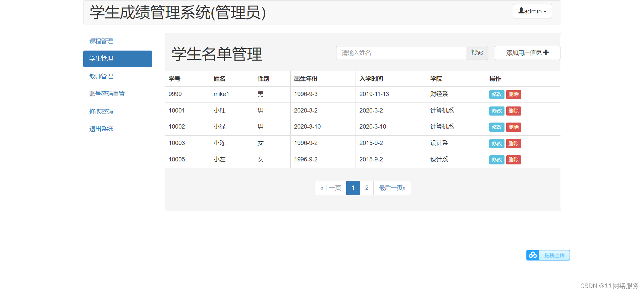The image size is (644, 292).
Task: Click the name cell 小绿
Action: point(232,127)
